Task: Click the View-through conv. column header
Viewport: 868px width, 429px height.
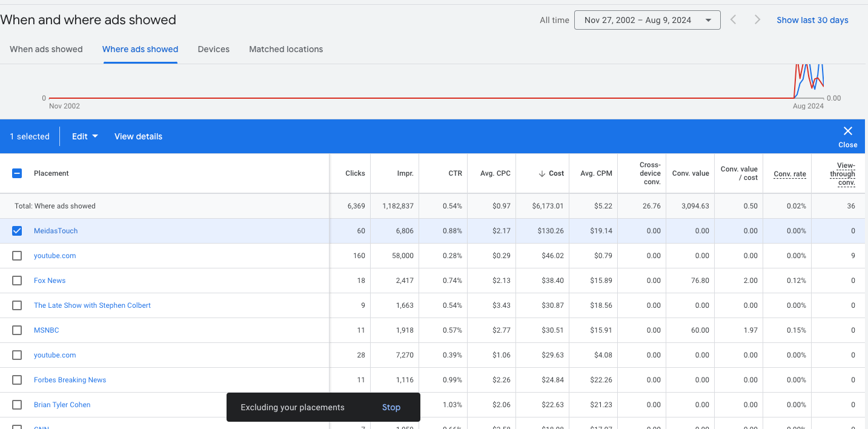Action: pyautogui.click(x=843, y=173)
